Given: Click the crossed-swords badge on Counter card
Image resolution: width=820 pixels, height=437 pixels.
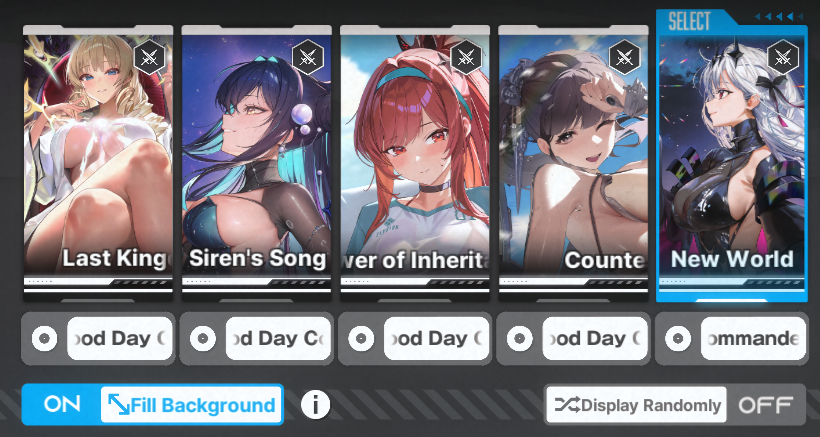Looking at the screenshot, I should [624, 57].
